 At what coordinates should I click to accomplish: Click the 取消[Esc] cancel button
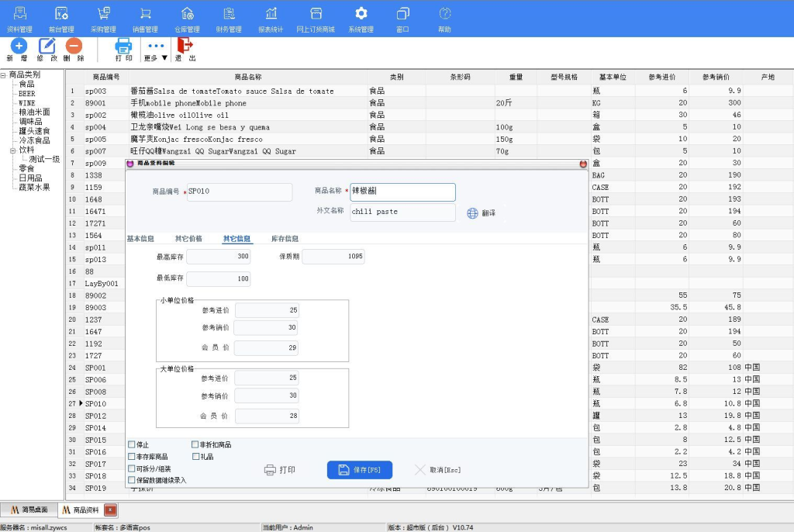click(x=437, y=470)
